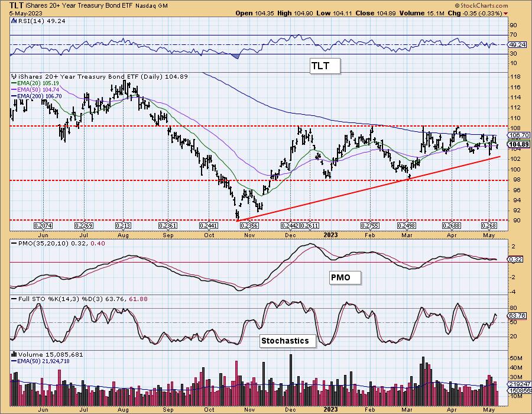Screen dimensions: 532x414
Task: Click the 0.2442 value box near Dec
Action: [x=290, y=226]
